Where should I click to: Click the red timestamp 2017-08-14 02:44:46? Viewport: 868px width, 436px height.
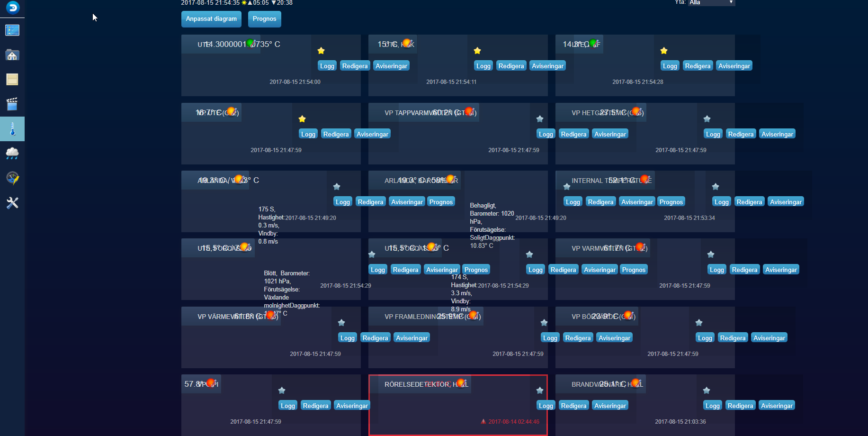(514, 421)
